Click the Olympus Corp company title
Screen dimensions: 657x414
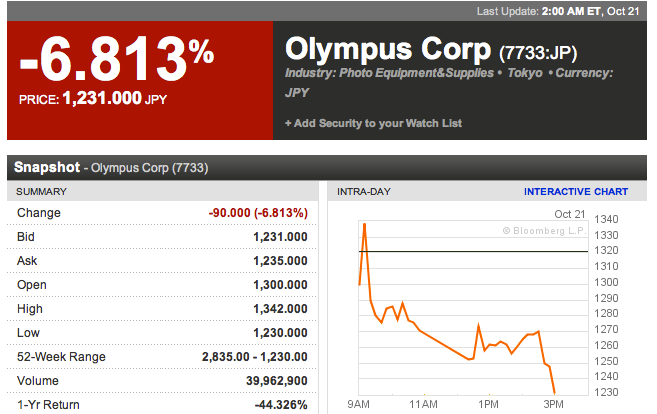388,50
